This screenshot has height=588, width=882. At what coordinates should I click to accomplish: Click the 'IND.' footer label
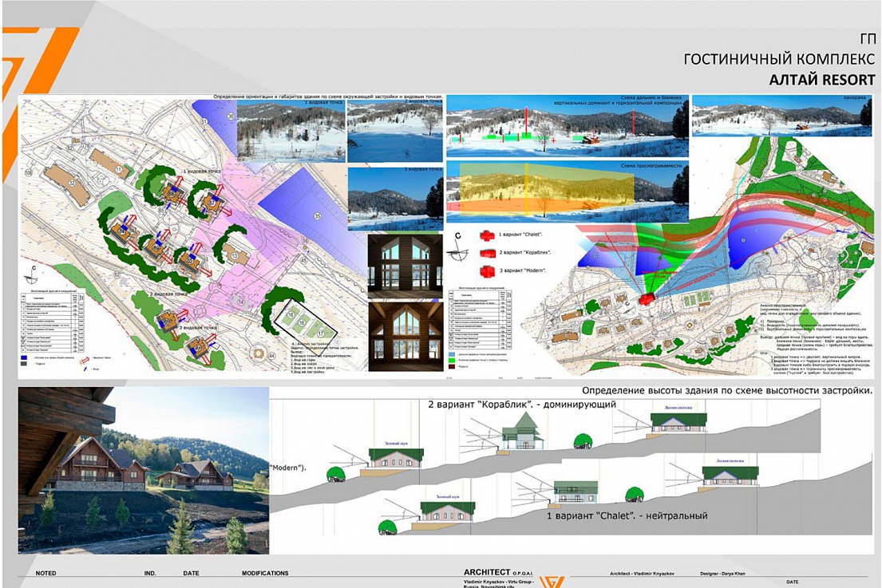(x=149, y=574)
